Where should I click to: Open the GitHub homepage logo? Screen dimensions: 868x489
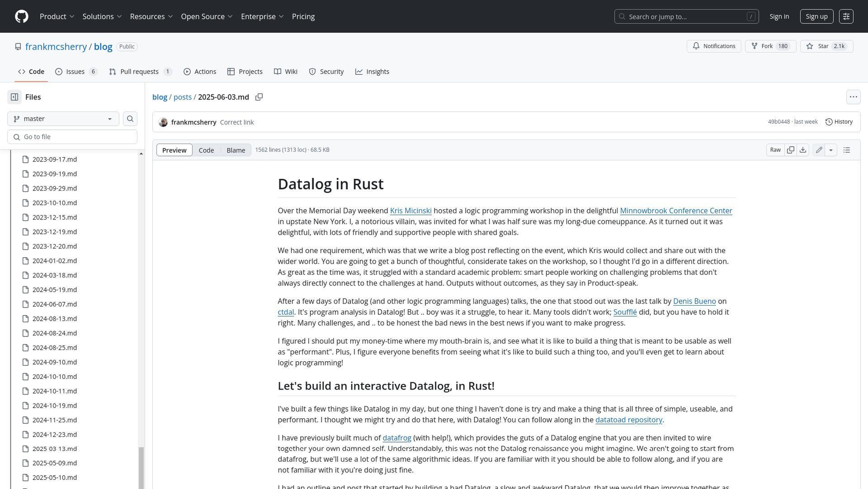[x=22, y=16]
